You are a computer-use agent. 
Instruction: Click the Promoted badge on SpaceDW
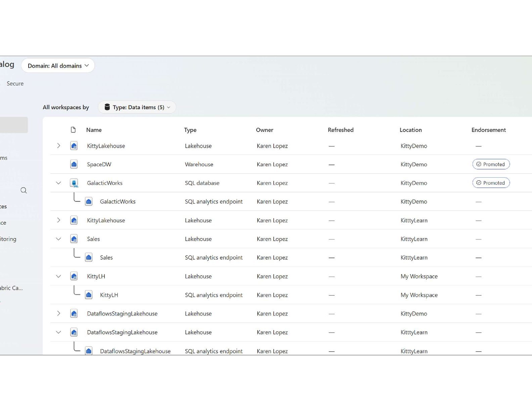point(491,164)
